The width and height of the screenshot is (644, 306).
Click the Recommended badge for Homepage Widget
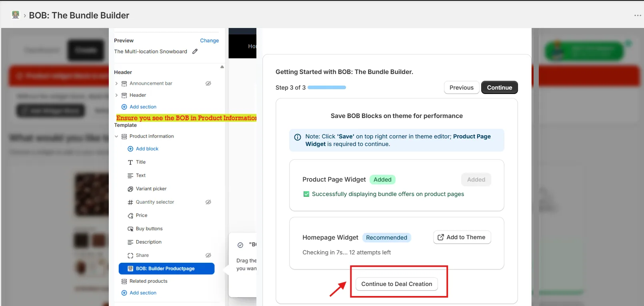386,238
